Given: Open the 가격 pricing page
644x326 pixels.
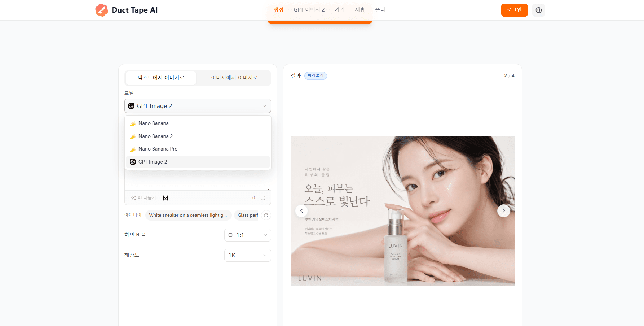Looking at the screenshot, I should [340, 10].
